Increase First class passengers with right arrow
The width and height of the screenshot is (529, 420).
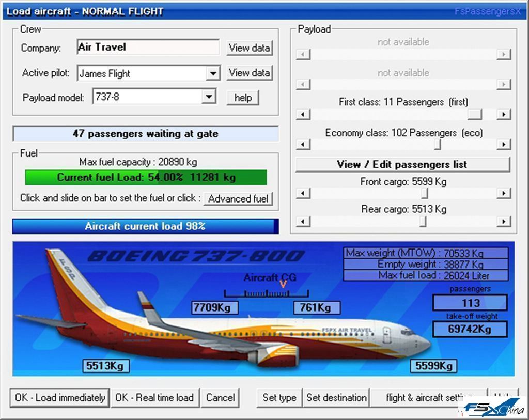(x=504, y=115)
